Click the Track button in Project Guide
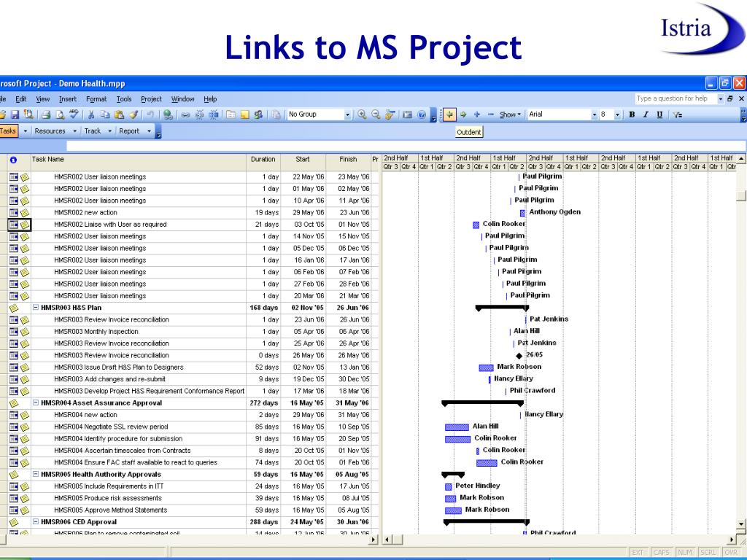This screenshot has width=747, height=560. pos(93,131)
